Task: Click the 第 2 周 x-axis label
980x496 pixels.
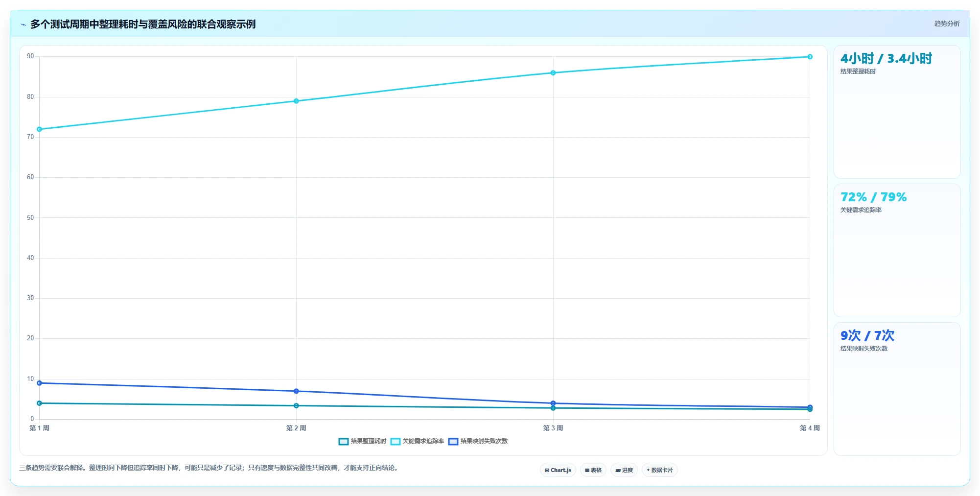Action: tap(296, 428)
